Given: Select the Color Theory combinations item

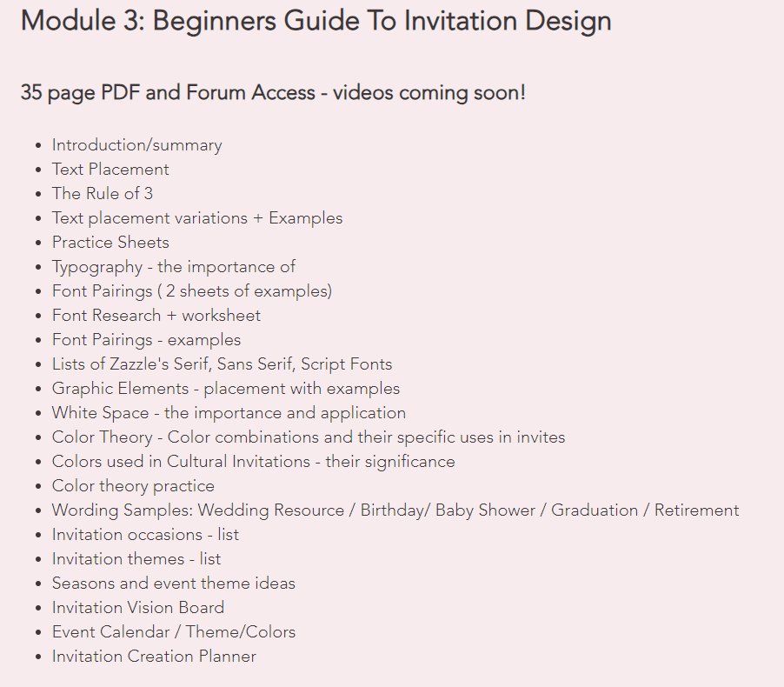Looking at the screenshot, I should pos(309,437).
